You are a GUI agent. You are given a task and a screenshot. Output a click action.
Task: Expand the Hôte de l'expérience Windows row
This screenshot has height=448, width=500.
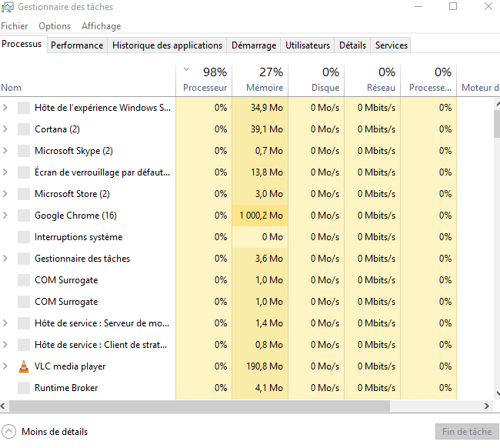pyautogui.click(x=5, y=108)
